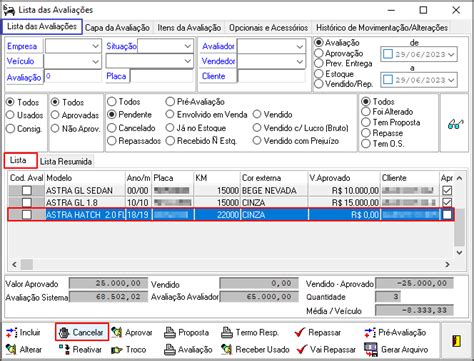Click the Avaliação printer icon

170,349
